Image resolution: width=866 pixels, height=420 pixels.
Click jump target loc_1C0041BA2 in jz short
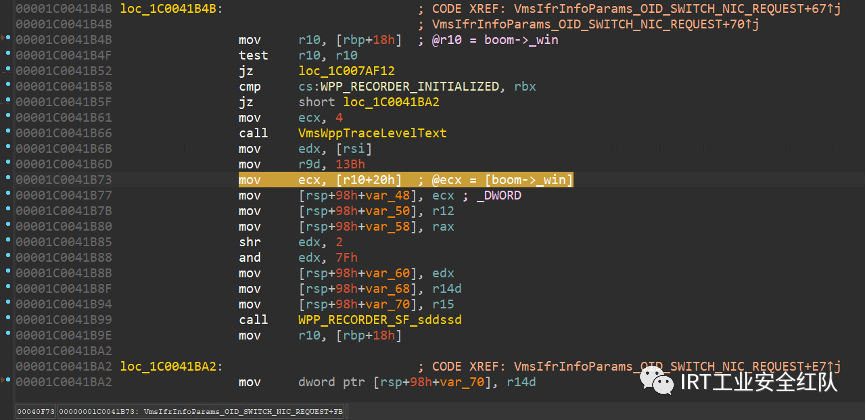click(392, 102)
